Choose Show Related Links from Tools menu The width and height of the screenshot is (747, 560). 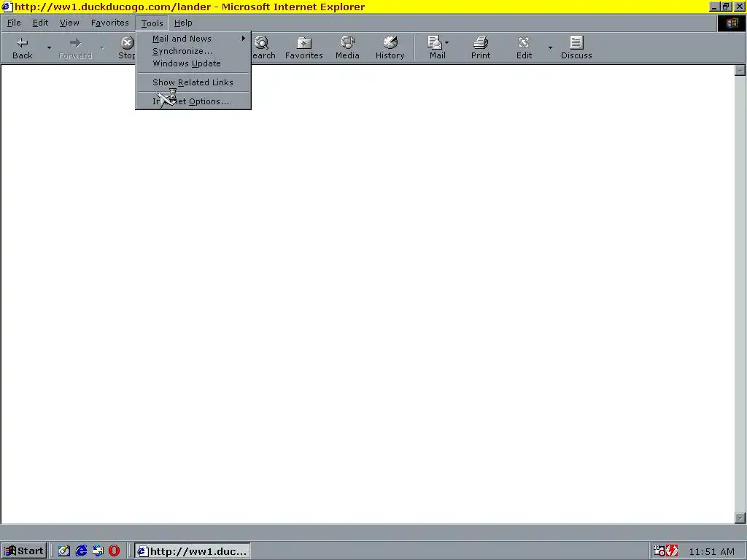(193, 82)
